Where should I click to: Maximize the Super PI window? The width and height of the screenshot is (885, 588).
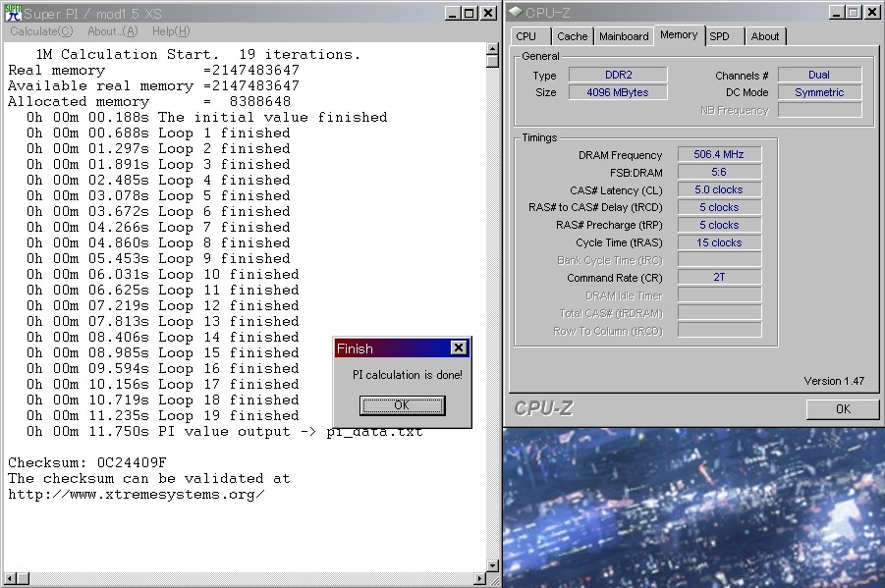pyautogui.click(x=469, y=13)
